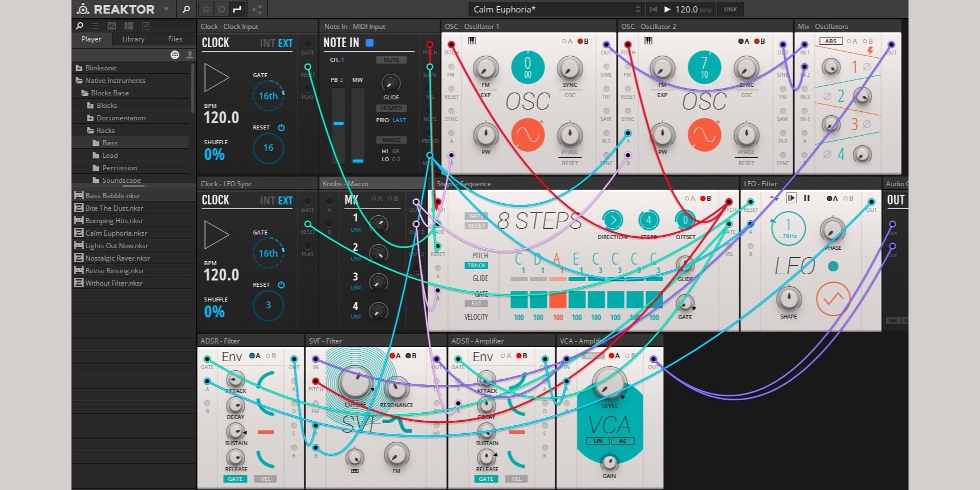This screenshot has width=980, height=490.
Task: Collapse the Racks folder in the browser
Action: point(91,131)
